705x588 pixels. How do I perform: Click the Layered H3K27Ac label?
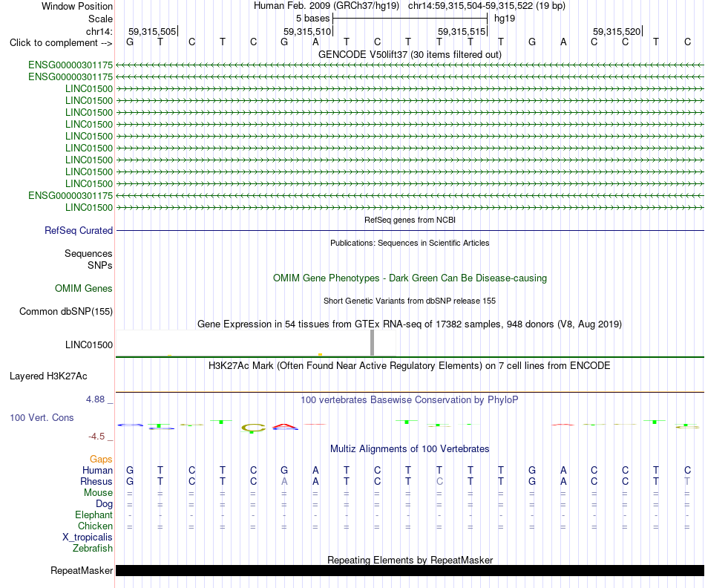[48, 376]
